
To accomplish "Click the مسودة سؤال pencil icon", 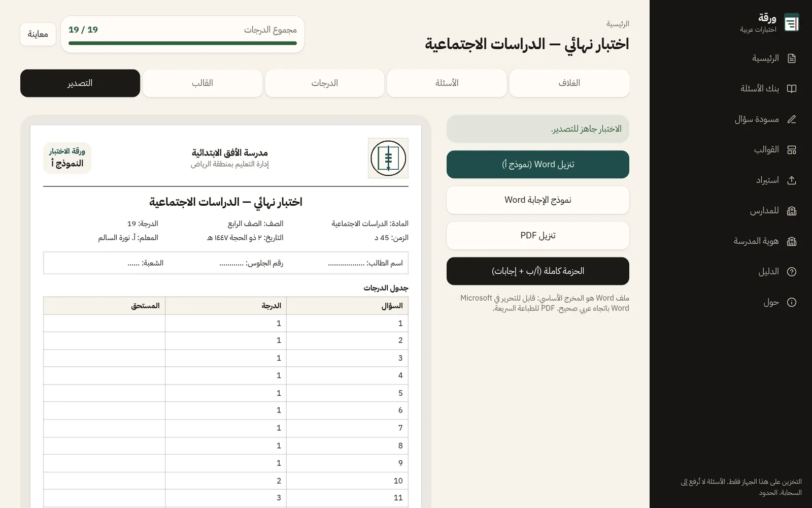I will [792, 119].
